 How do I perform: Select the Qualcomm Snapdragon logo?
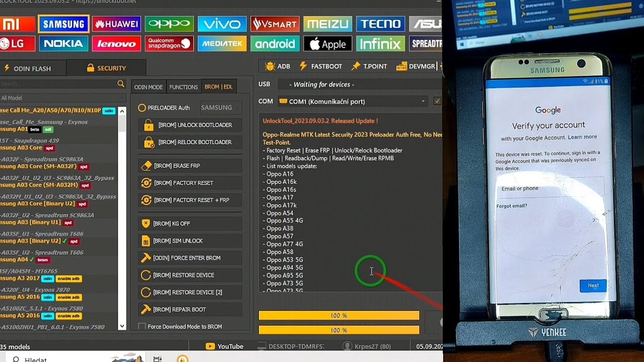(170, 44)
